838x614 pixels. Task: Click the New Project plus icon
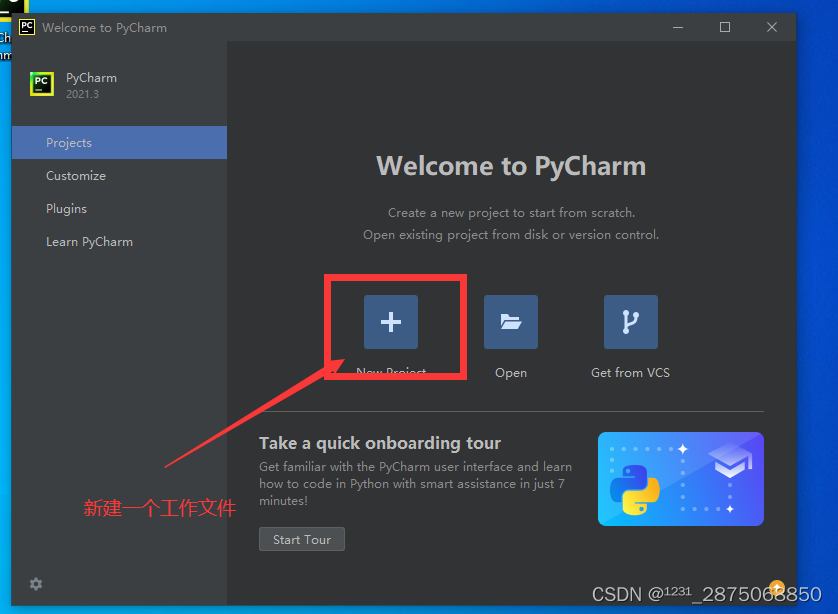391,322
